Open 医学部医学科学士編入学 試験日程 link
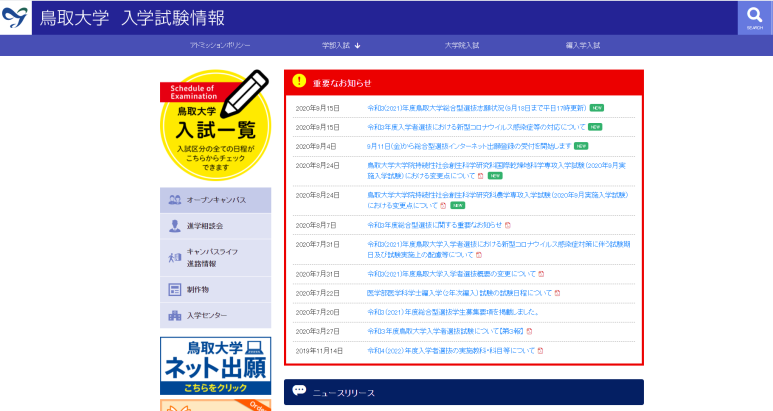This screenshot has height=411, width=773. [459, 293]
